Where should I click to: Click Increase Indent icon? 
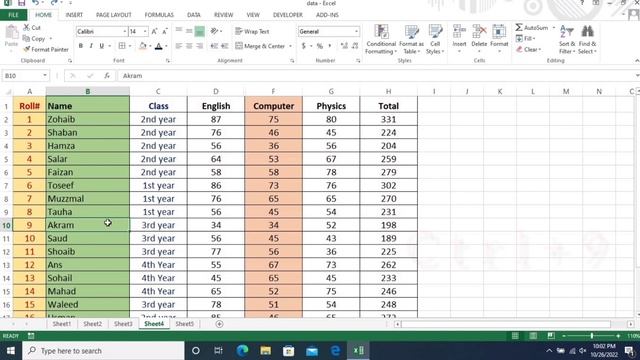(x=224, y=46)
